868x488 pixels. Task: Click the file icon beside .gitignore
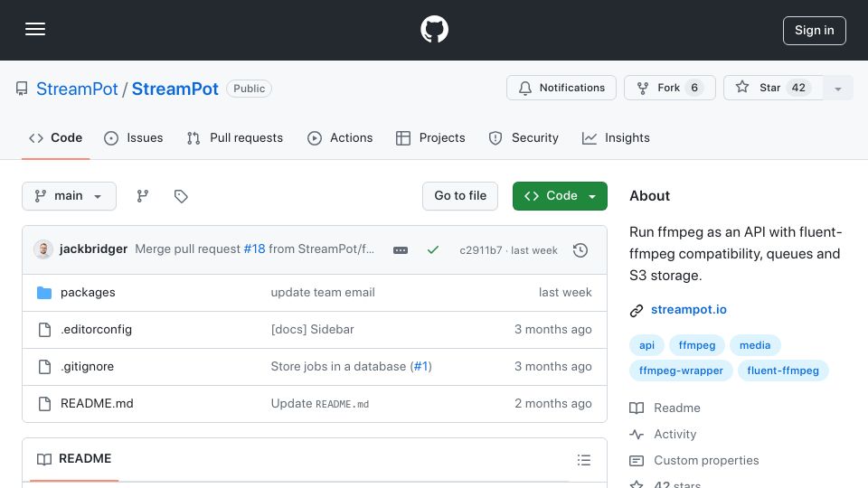point(44,367)
